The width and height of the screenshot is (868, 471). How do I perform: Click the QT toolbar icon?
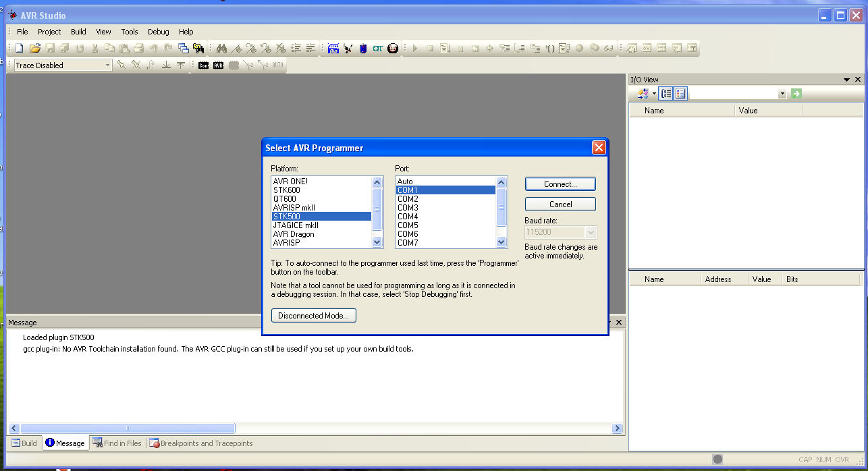378,48
